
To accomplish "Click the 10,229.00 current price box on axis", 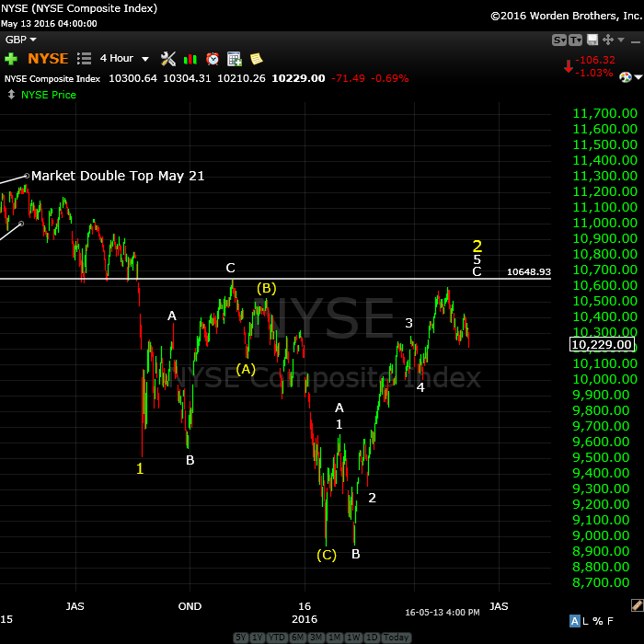I will tap(602, 344).
